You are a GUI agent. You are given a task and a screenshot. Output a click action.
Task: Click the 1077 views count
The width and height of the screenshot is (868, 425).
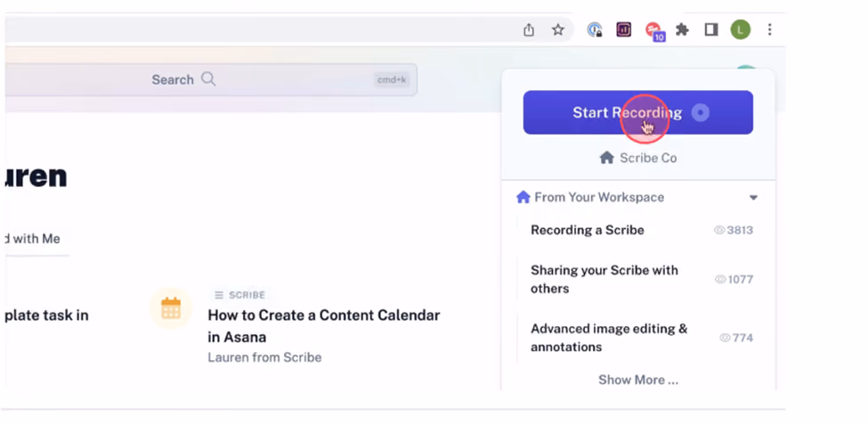[734, 279]
